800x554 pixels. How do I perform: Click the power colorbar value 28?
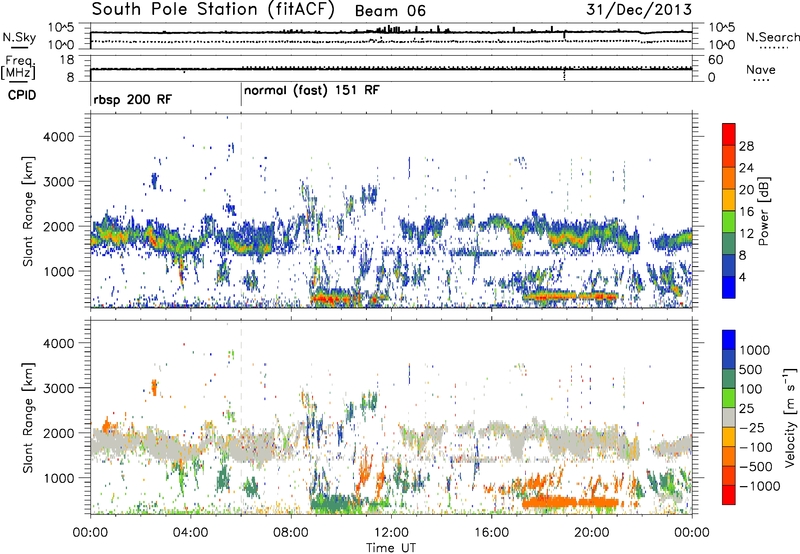746,146
